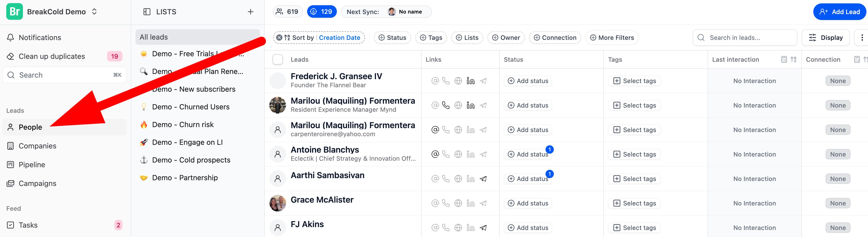Click Connection column calculator icon
This screenshot has height=237, width=868.
(857, 60)
